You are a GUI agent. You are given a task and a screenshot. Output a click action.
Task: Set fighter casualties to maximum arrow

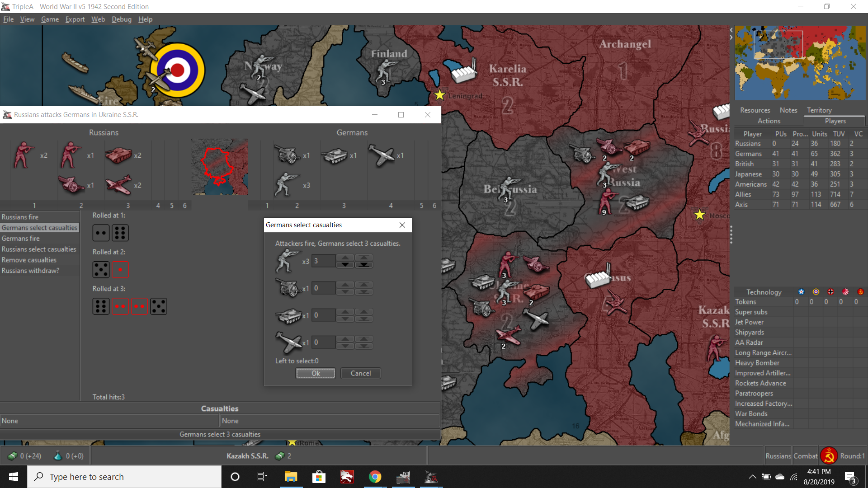364,339
